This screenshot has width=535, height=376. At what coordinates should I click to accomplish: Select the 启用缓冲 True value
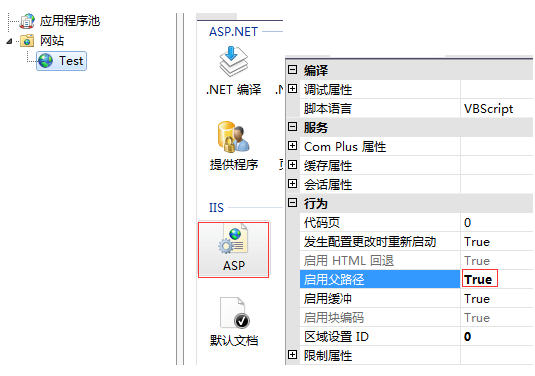tap(477, 299)
